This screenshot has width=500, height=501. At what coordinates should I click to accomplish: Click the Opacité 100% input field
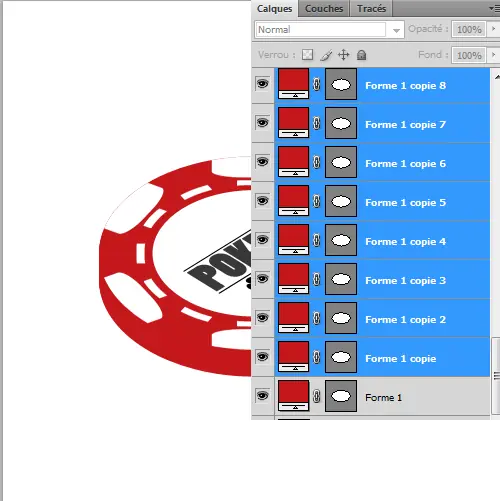point(469,29)
